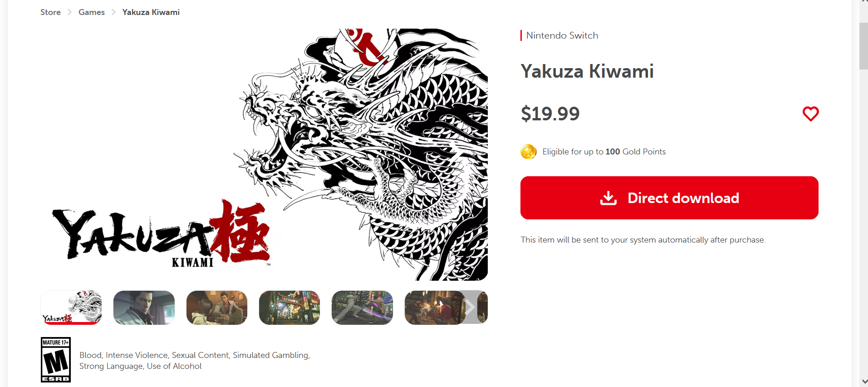Click the Gold Points coin icon
Screen dimensions: 868x387
point(529,152)
